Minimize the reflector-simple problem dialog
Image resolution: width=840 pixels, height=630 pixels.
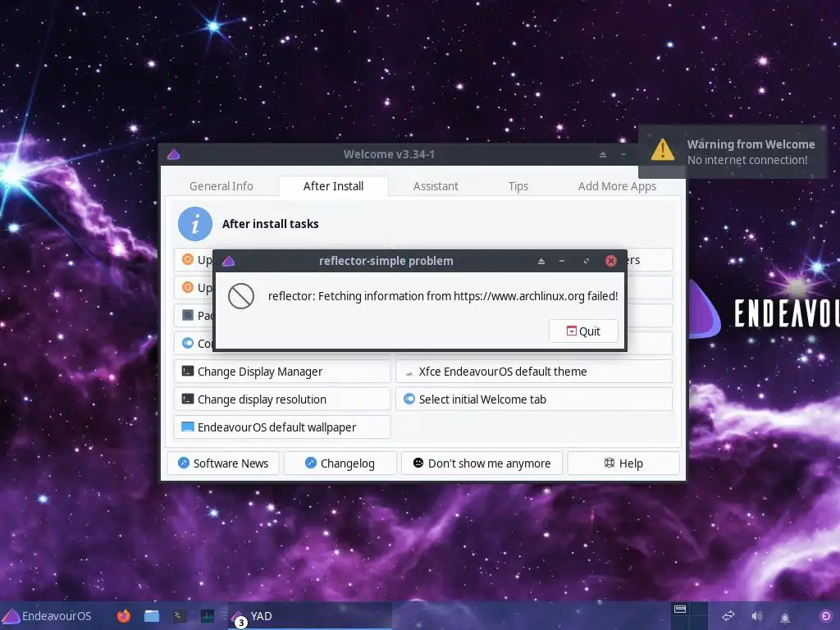point(561,261)
